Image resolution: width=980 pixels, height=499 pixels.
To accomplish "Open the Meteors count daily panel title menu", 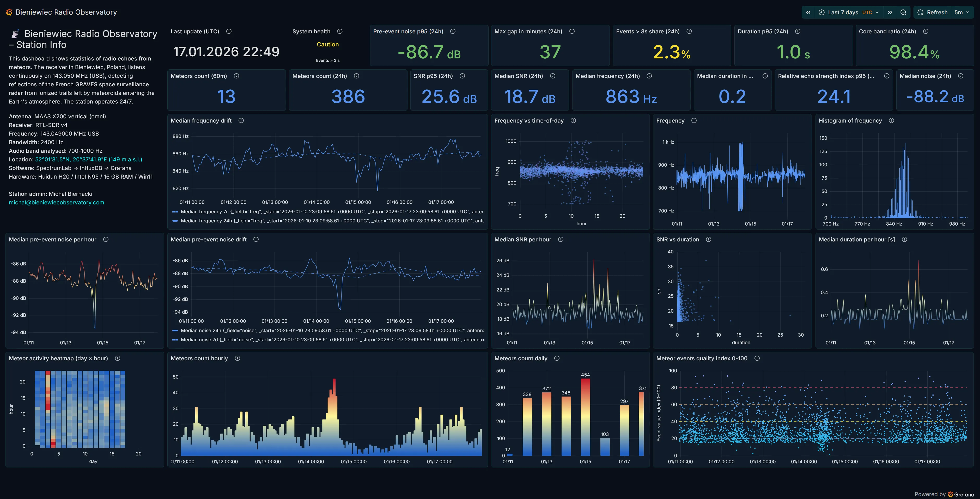I will click(521, 358).
